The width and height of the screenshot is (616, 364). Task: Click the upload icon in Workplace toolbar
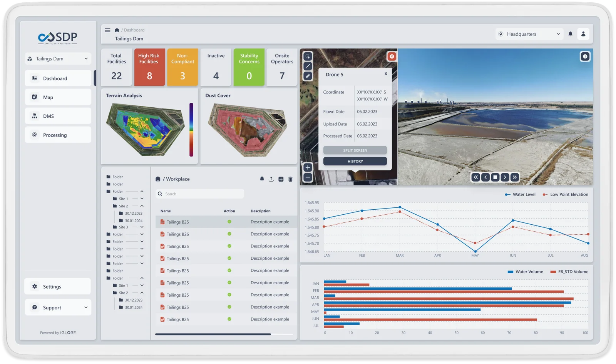tap(271, 179)
